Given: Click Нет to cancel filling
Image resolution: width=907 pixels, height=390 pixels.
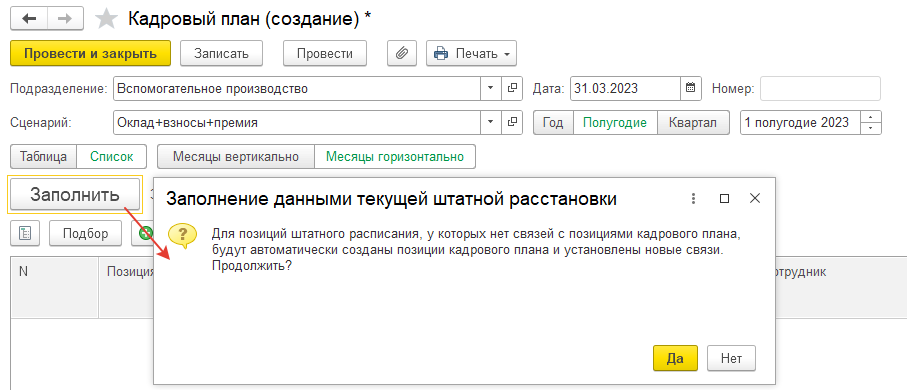Looking at the screenshot, I should 731,358.
